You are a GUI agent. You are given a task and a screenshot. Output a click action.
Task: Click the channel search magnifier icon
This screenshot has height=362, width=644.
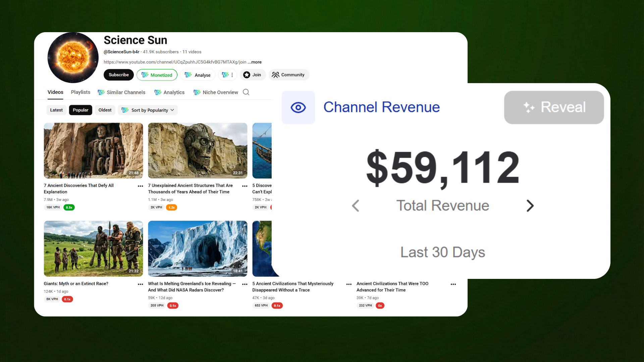246,92
